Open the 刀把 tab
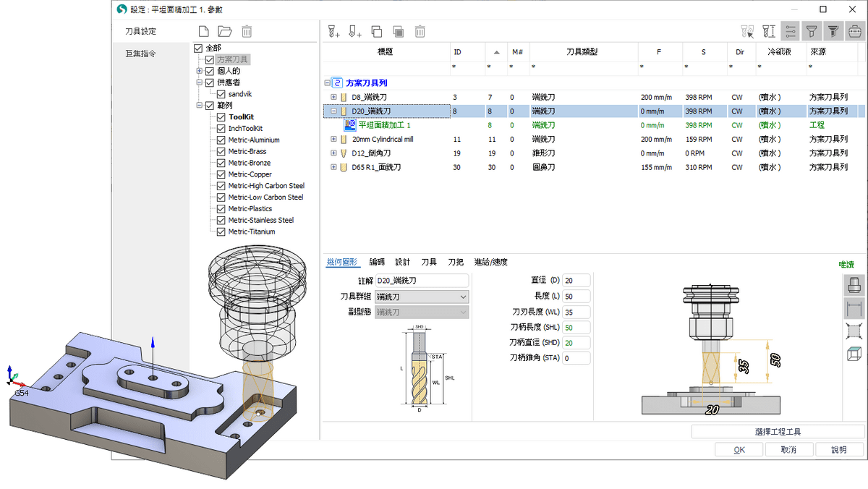The image size is (868, 489). point(456,262)
